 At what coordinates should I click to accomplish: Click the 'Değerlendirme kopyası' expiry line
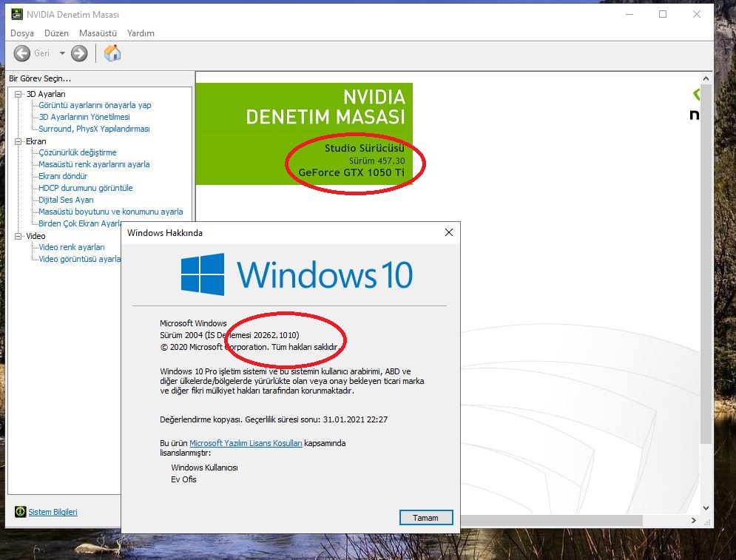(274, 419)
